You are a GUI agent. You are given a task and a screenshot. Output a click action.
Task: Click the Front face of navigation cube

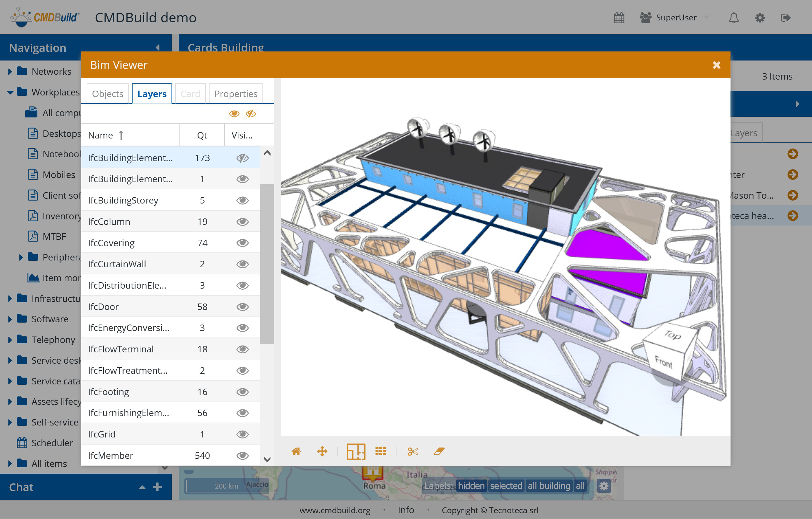pyautogui.click(x=663, y=362)
